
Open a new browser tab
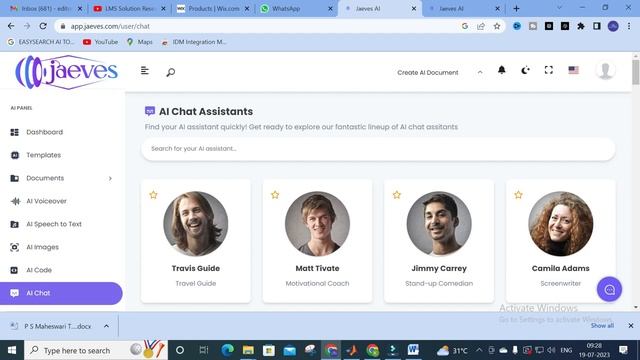click(x=516, y=9)
